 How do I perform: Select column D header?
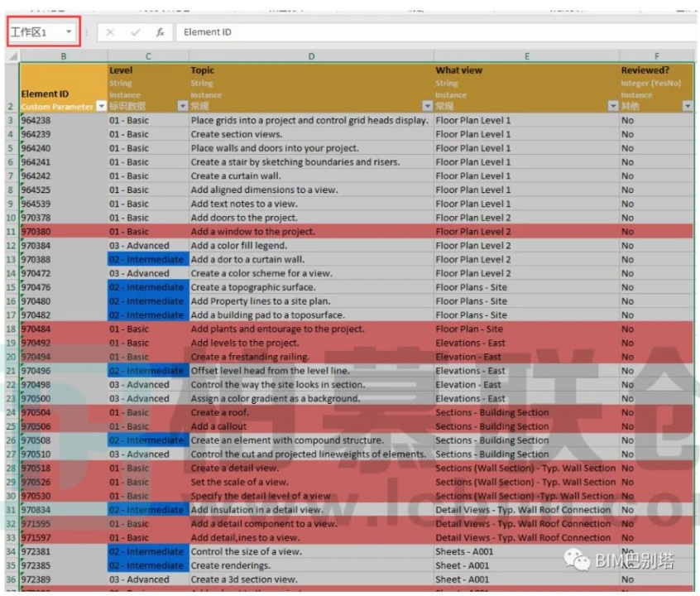(311, 56)
